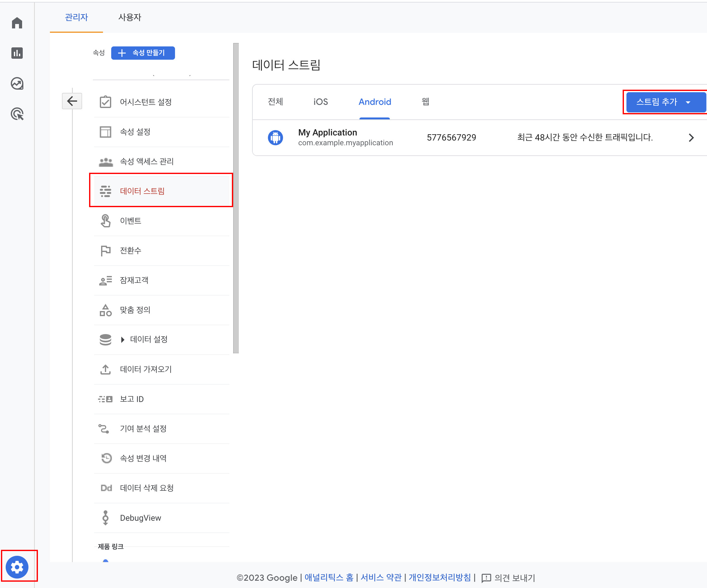Image resolution: width=707 pixels, height=588 pixels.
Task: Switch to the iOS tab
Action: [321, 102]
